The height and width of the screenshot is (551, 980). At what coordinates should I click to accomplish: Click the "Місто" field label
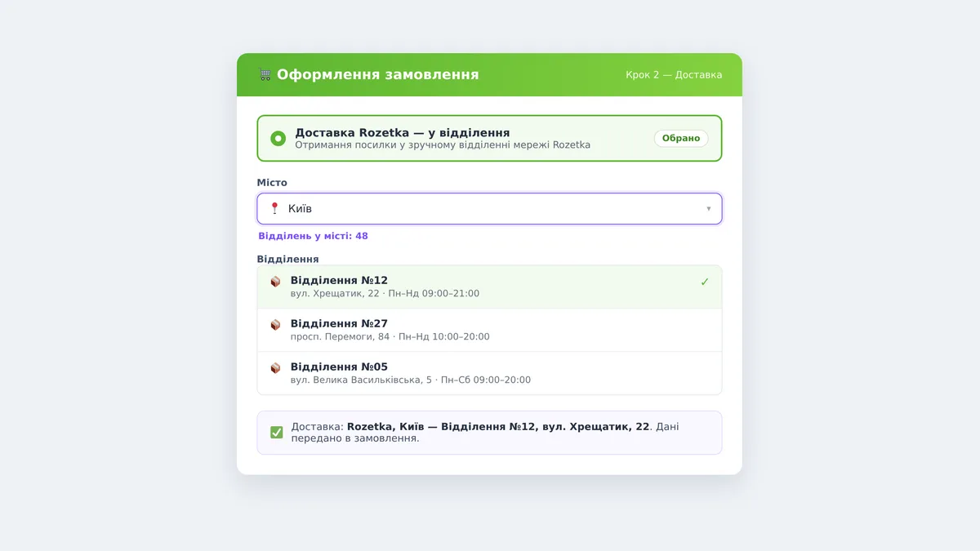(x=272, y=183)
